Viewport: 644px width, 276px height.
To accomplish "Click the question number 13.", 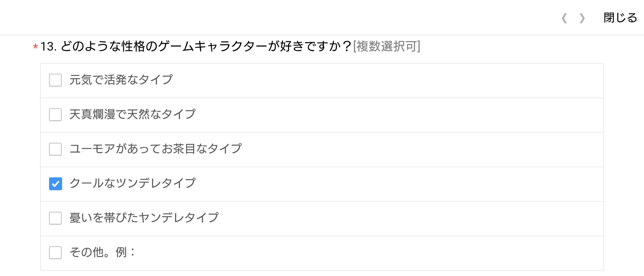I will pyautogui.click(x=47, y=47).
